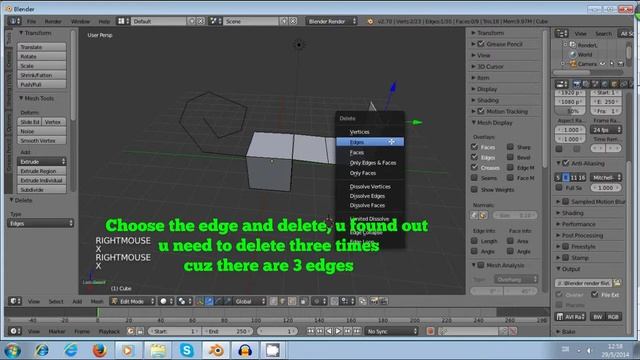
Task: Open the Global orientation dropdown
Action: coord(249,301)
